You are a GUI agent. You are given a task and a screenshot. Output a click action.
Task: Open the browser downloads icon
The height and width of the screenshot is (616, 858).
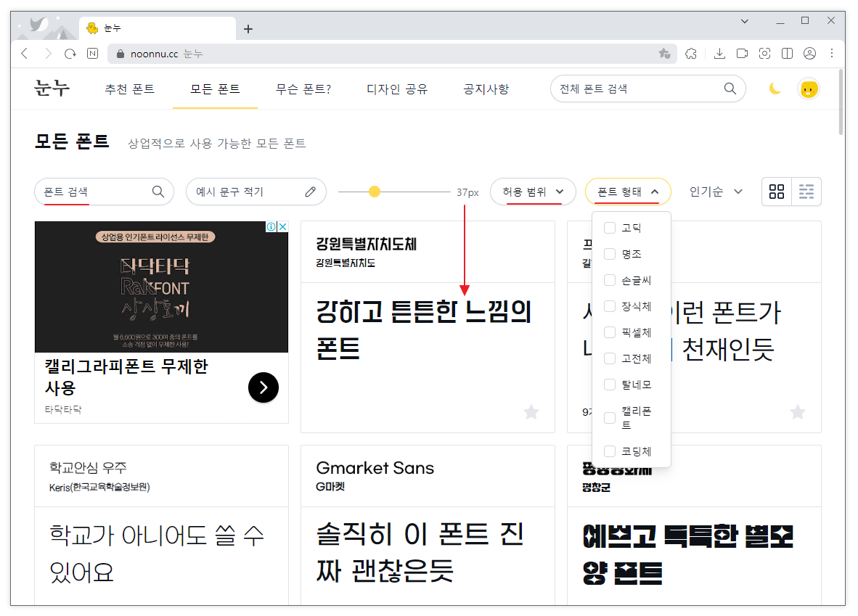719,54
